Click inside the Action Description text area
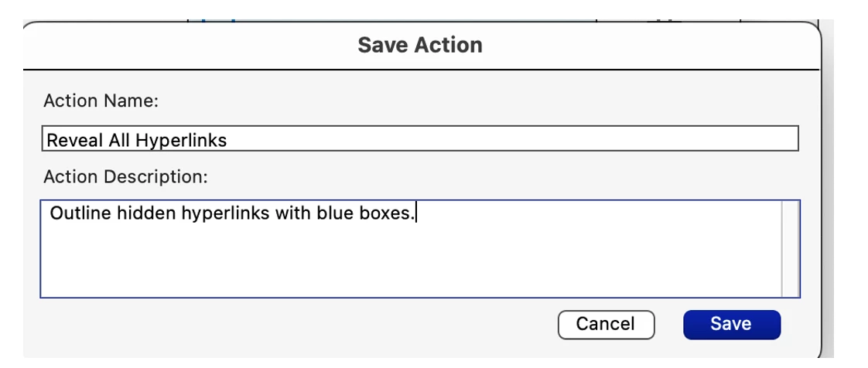 click(x=411, y=249)
